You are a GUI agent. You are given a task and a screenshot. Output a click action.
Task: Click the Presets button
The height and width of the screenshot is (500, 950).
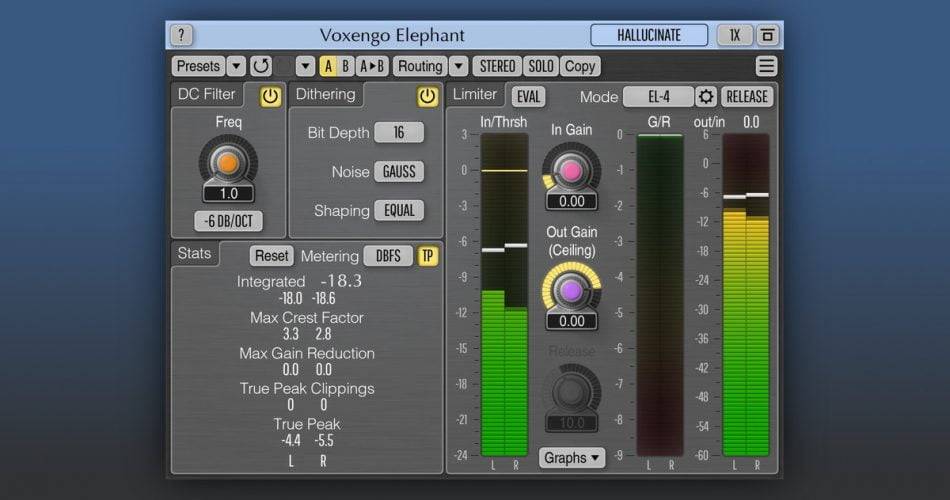(199, 66)
